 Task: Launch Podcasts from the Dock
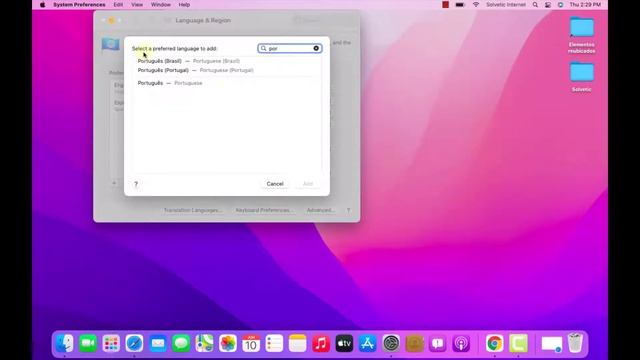[x=461, y=343]
